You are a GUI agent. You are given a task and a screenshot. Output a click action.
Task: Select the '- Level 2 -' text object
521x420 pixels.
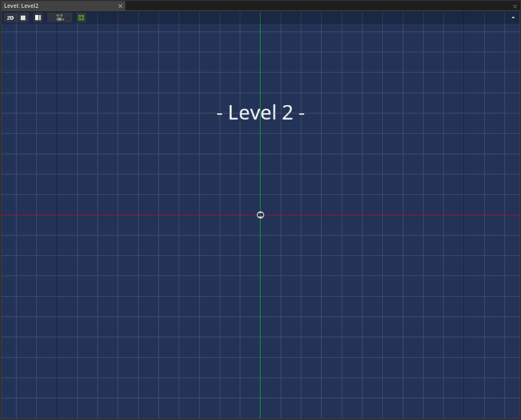click(x=260, y=113)
